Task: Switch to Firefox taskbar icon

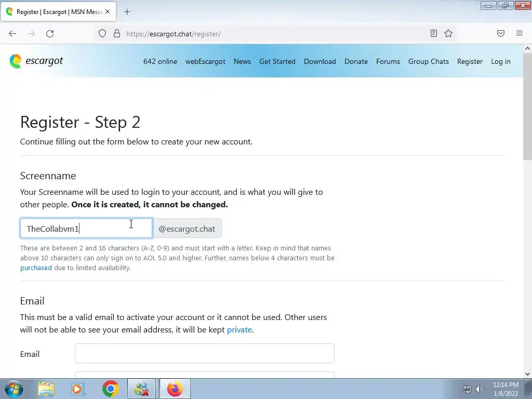Action: click(175, 389)
